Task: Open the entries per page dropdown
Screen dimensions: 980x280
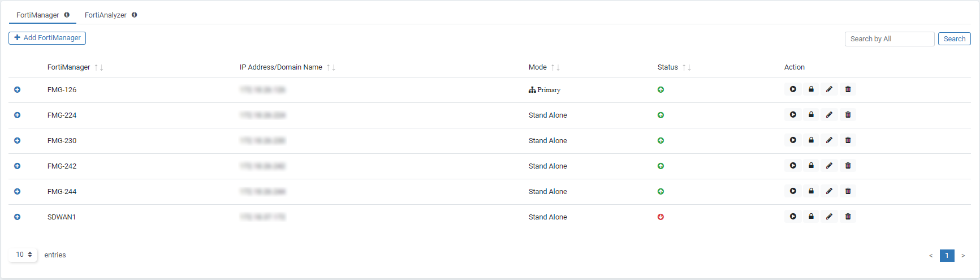Action: click(23, 255)
